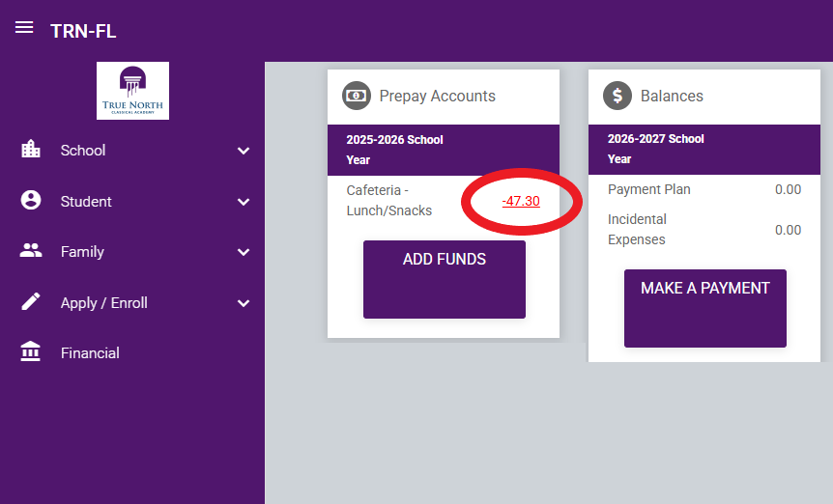
Task: Open the -47.30 cafeteria balance link
Action: 521,201
